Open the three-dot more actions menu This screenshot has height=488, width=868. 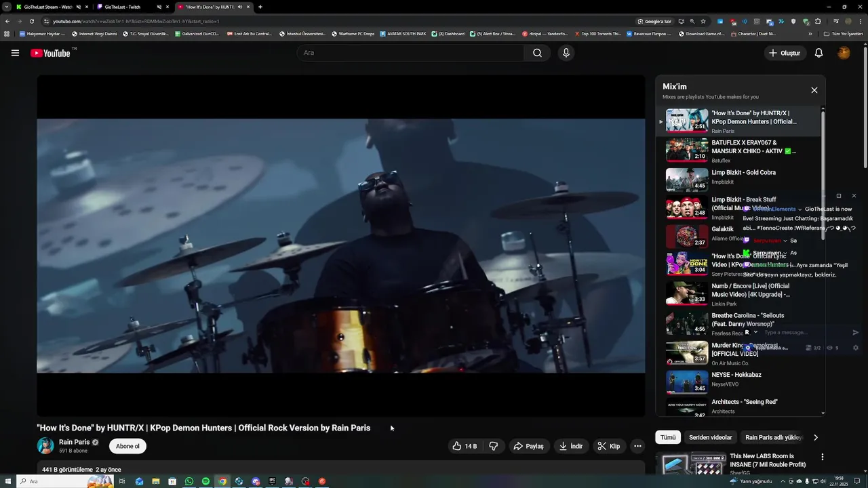click(x=637, y=446)
